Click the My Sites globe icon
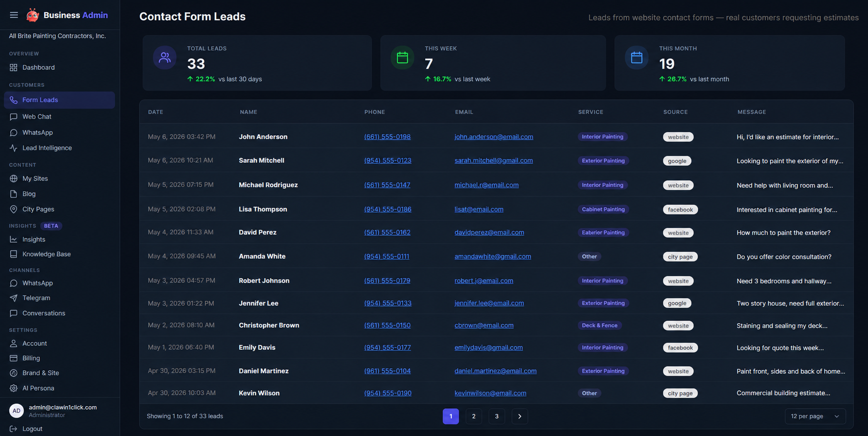Screen dimensions: 868x436 [13, 179]
